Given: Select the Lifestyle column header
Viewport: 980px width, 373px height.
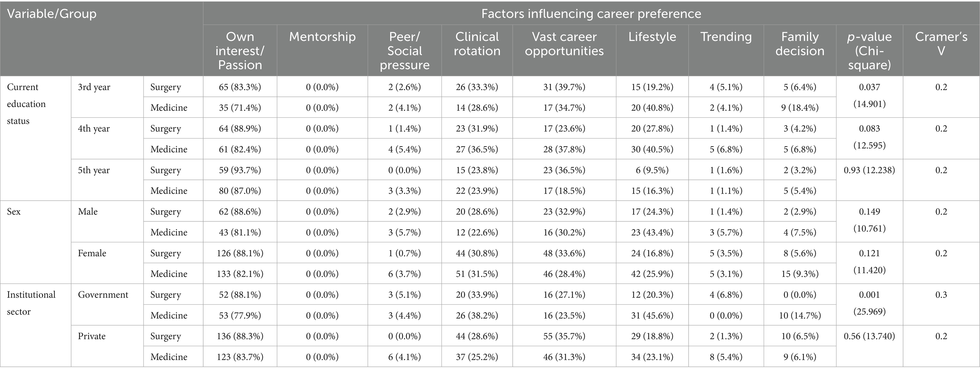Looking at the screenshot, I should pos(652,37).
